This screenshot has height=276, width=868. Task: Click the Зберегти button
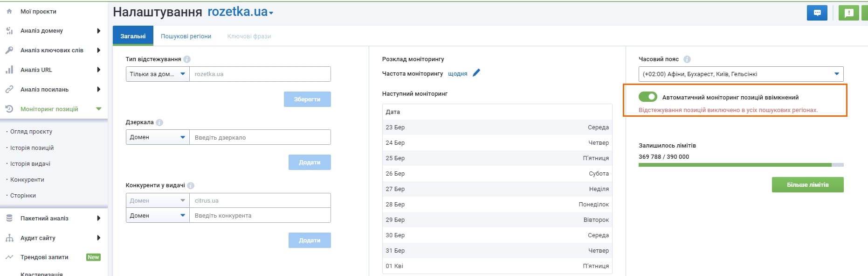click(307, 99)
